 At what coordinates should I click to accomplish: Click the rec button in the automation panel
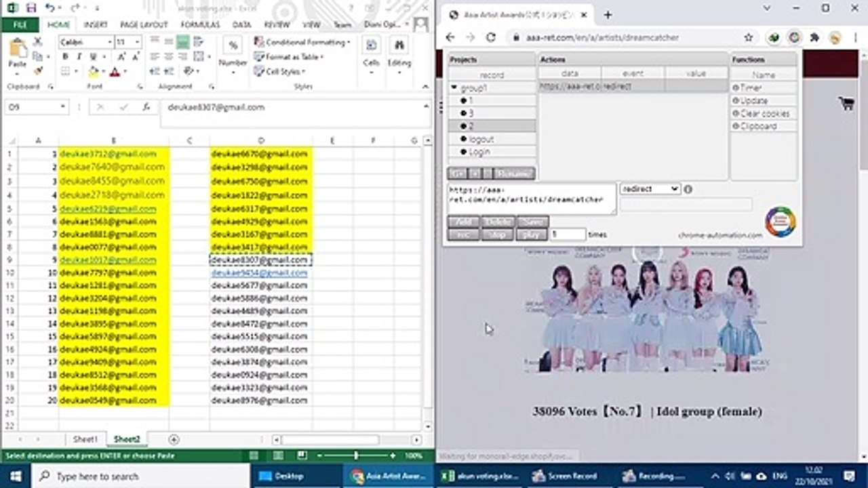tap(464, 235)
